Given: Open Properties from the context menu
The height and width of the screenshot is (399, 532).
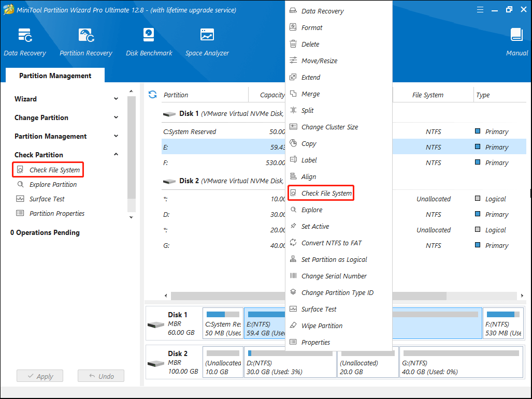Looking at the screenshot, I should click(339, 342).
